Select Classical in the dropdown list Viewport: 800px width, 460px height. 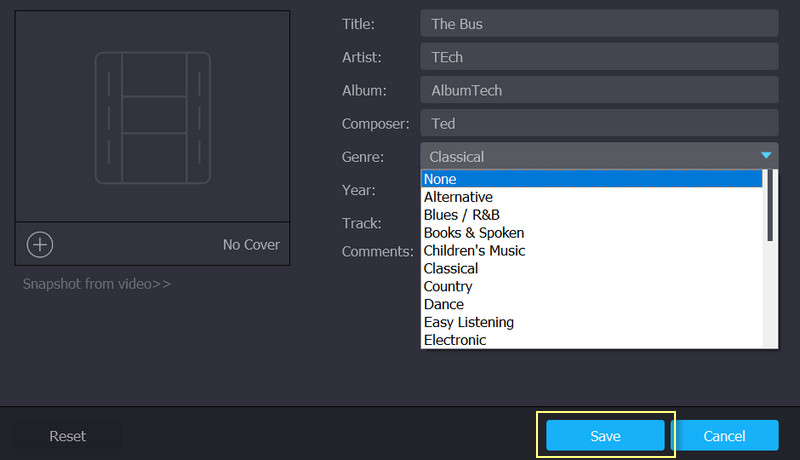[592, 269]
